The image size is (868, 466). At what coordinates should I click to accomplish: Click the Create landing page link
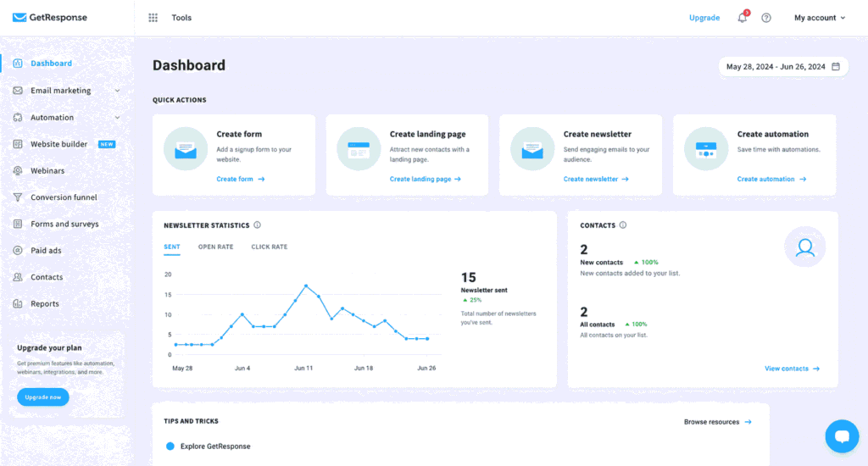coord(426,179)
